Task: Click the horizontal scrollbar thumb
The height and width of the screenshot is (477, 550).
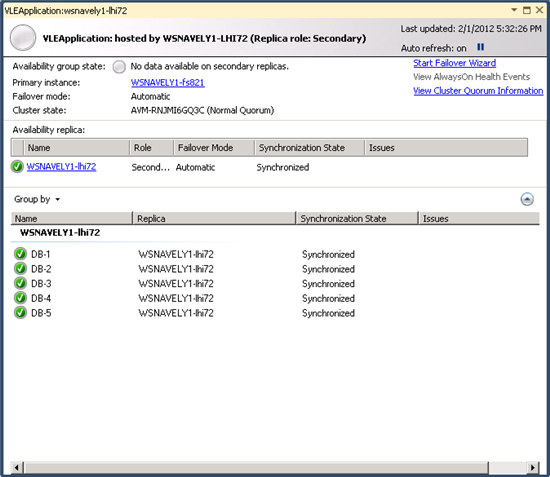Action: point(256,467)
